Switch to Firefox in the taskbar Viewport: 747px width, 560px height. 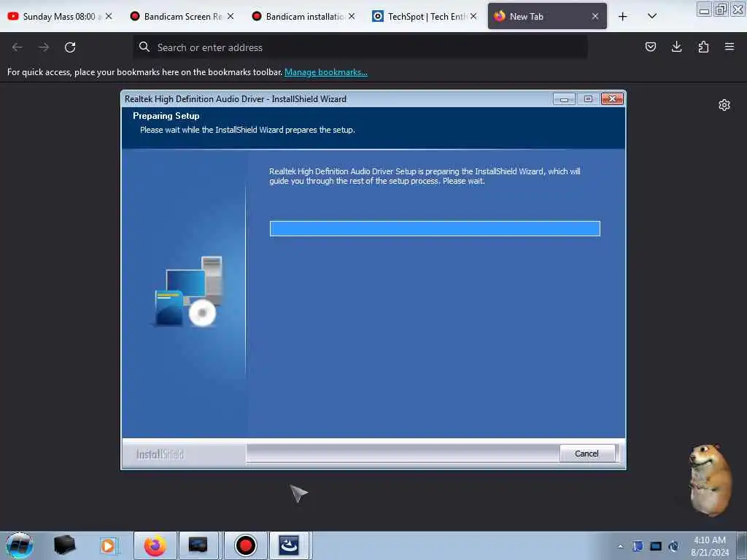[x=155, y=545]
